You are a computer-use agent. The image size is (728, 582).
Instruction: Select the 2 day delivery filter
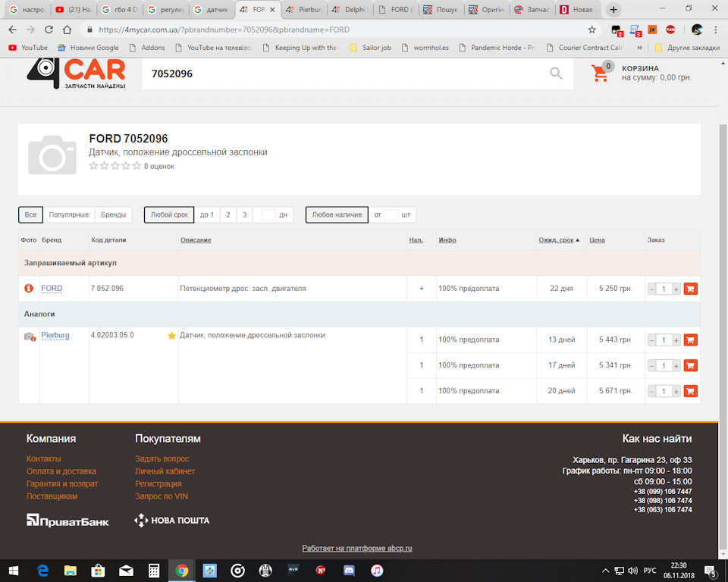point(228,215)
